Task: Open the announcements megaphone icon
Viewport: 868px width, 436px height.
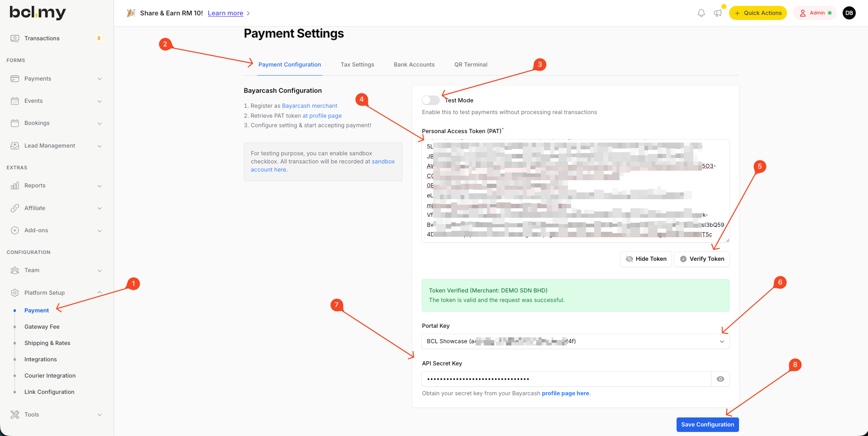Action: 718,13
